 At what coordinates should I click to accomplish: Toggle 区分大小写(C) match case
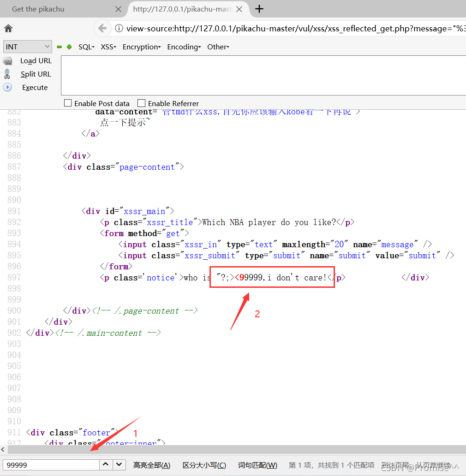click(x=204, y=465)
